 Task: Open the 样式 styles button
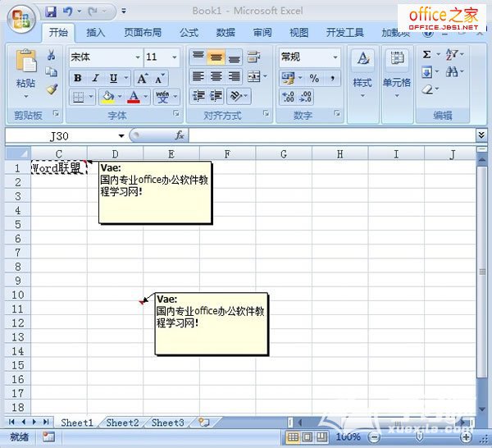pyautogui.click(x=362, y=75)
